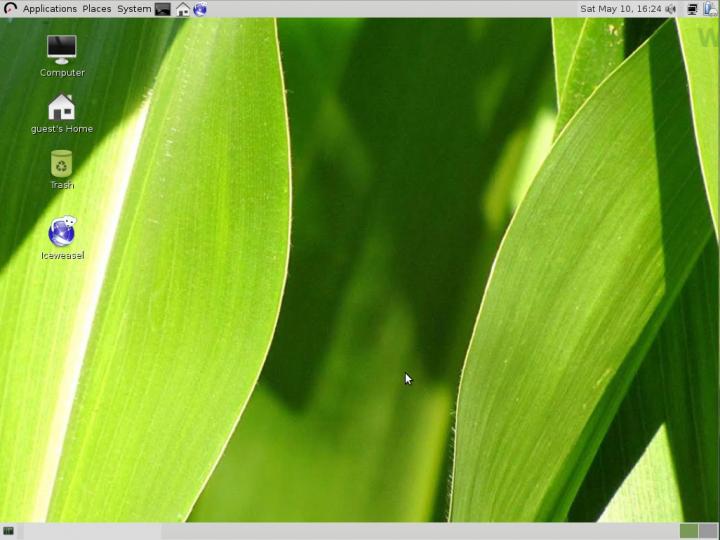Screen dimensions: 720x540
Task: Launch web browser from top panel globe icon
Action: 200,9
